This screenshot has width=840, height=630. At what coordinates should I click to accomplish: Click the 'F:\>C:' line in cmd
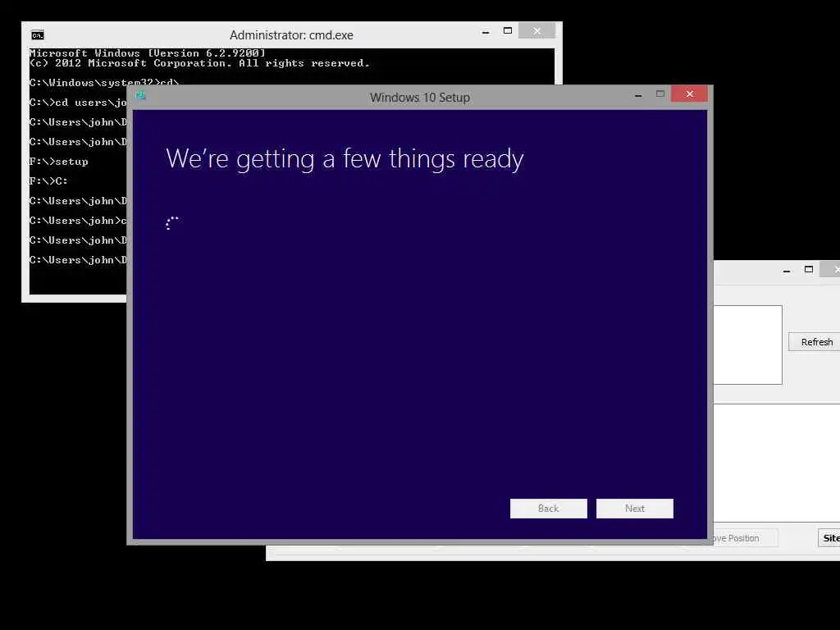tap(48, 181)
